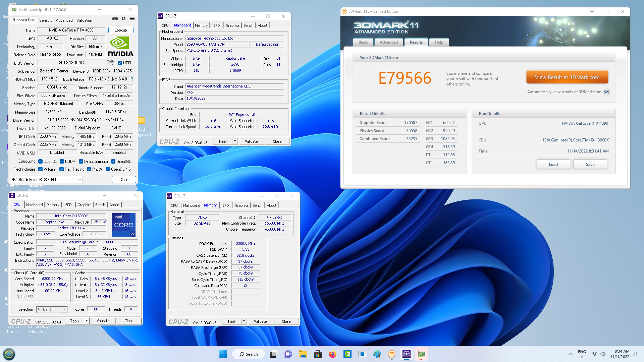Toggle the UEFI checkbox in GPU-Z
Screen dimensions: 644x362
120,63
